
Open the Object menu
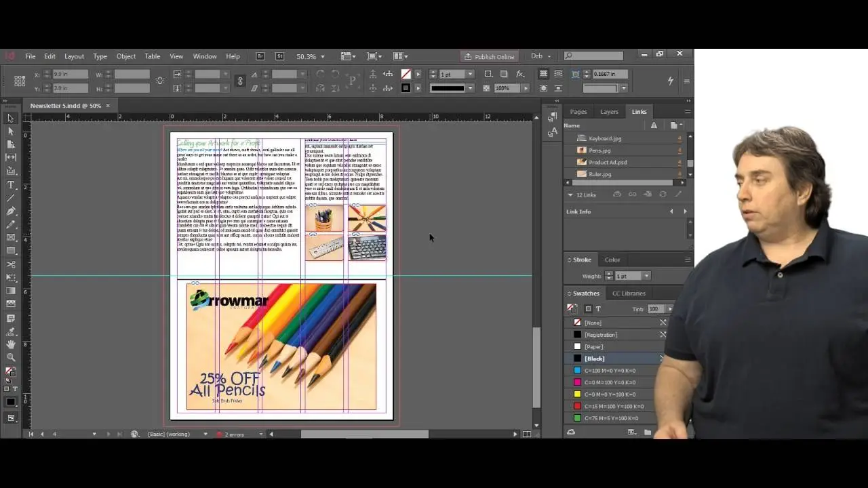(125, 56)
